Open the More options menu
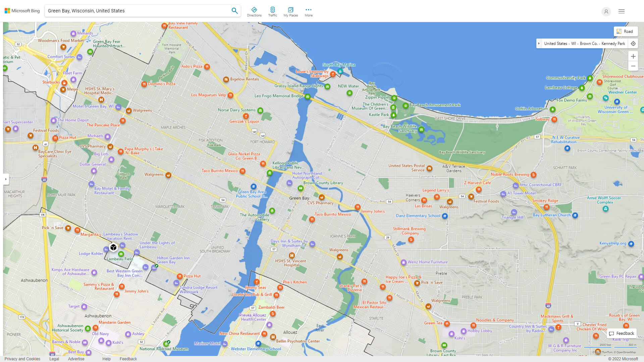The height and width of the screenshot is (362, 644). [x=308, y=12]
